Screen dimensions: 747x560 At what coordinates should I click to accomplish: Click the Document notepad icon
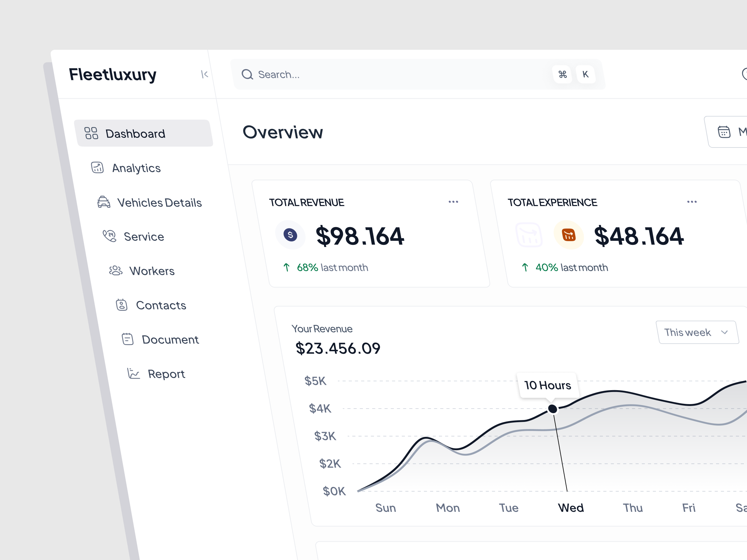128,339
